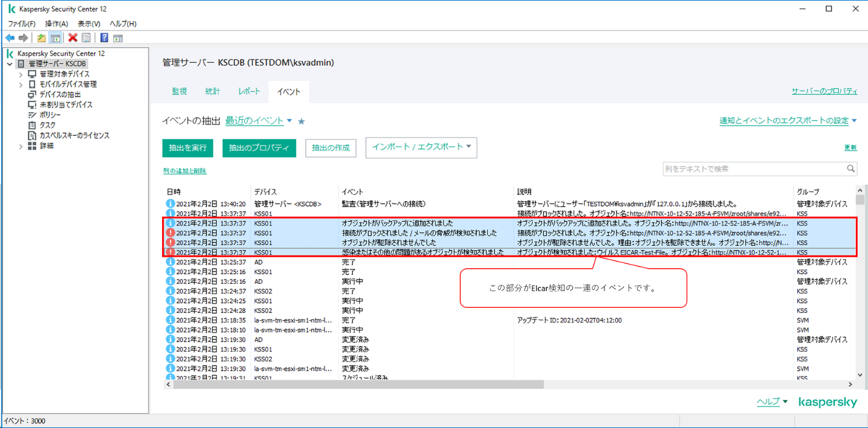The height and width of the screenshot is (428, 868).
Task: Click the Forward arrow toolbar icon
Action: [22, 38]
